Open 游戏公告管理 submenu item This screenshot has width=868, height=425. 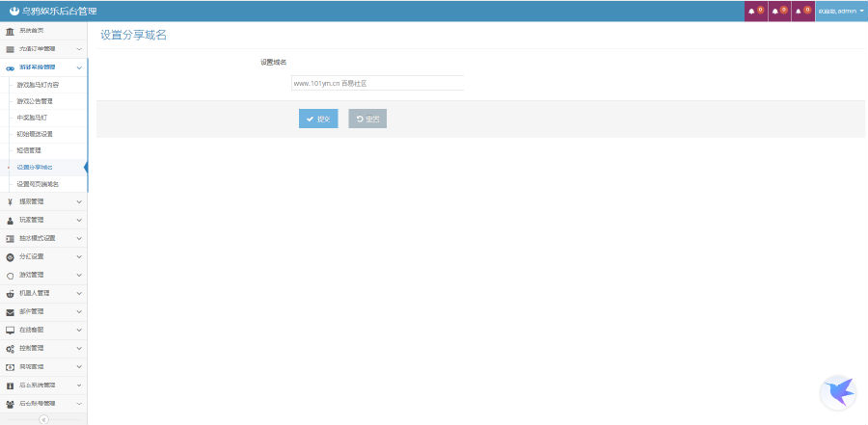(x=35, y=101)
